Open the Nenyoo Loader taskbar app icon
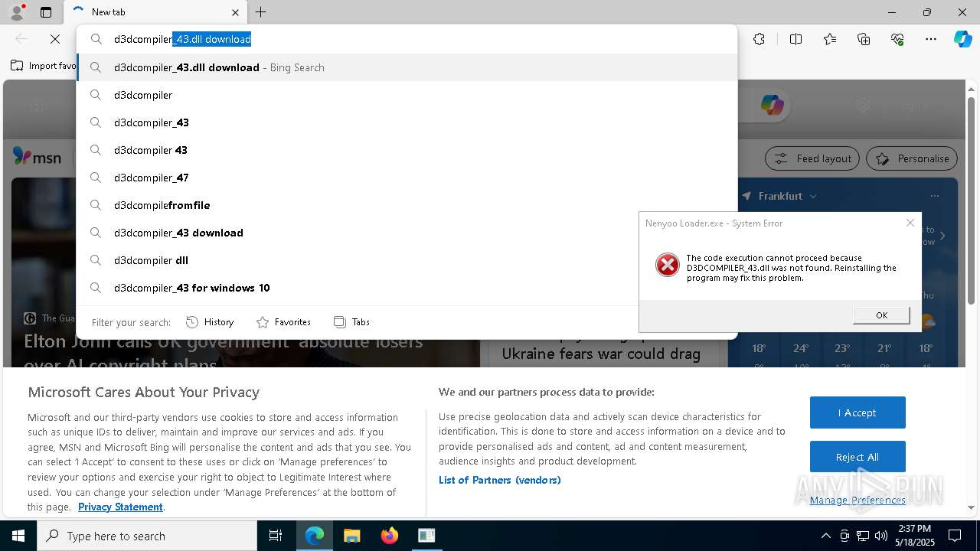 coord(426,536)
